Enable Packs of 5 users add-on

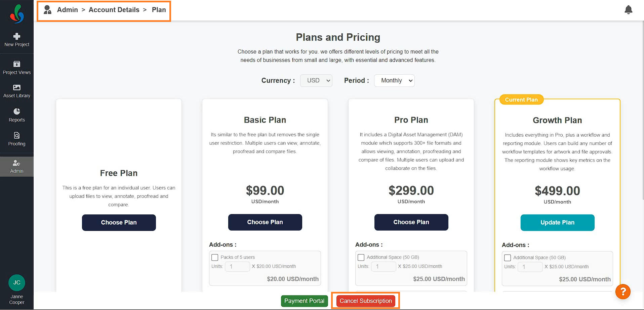(215, 257)
